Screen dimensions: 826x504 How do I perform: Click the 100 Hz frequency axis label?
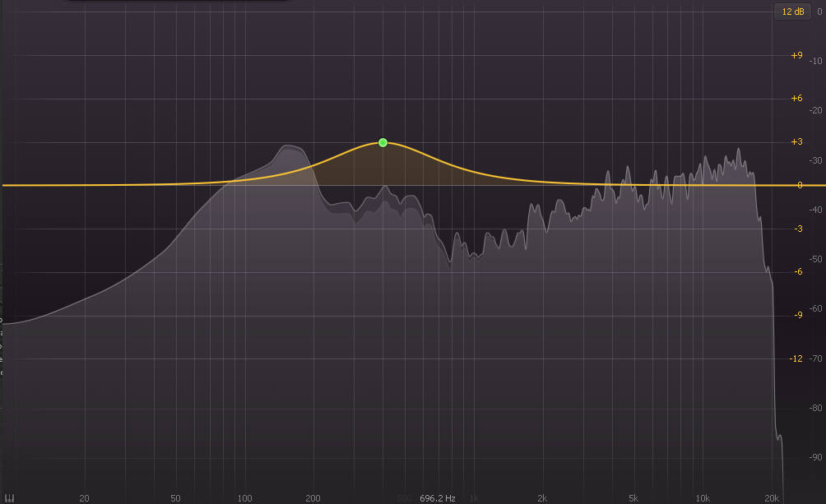(244, 498)
